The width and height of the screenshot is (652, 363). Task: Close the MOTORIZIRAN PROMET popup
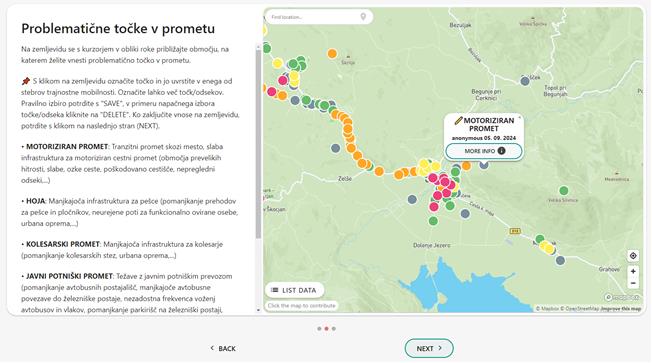(519, 118)
